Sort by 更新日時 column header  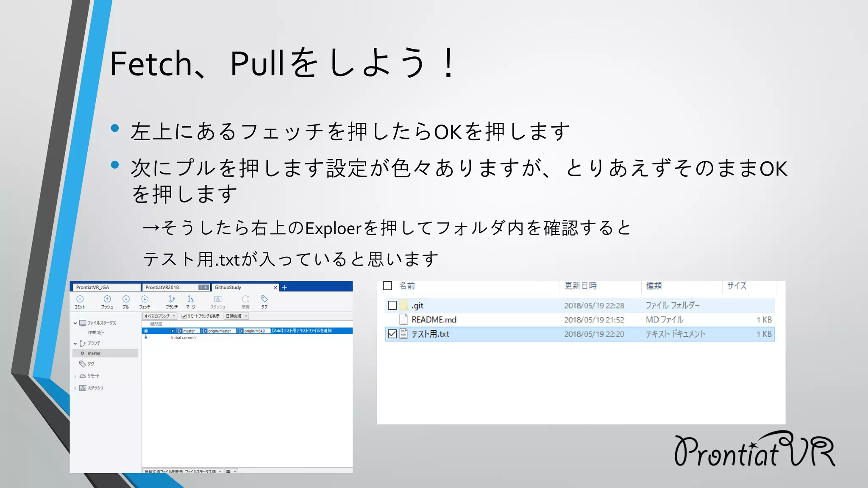coord(581,286)
